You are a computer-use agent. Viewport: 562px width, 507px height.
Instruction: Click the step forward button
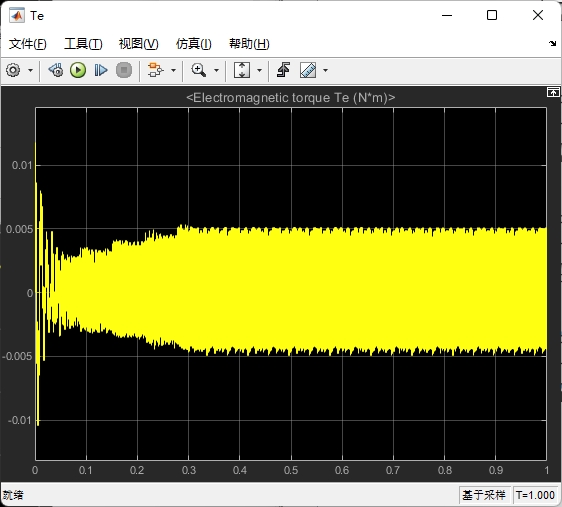[101, 70]
